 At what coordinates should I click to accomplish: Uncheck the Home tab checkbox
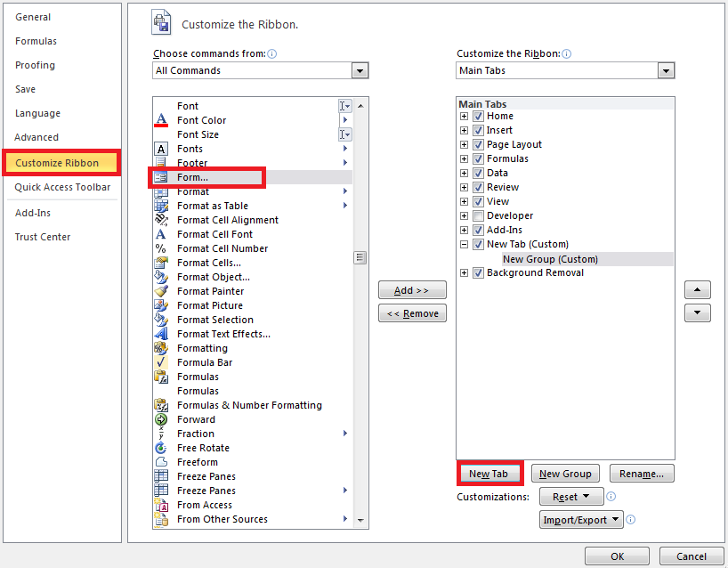[478, 116]
